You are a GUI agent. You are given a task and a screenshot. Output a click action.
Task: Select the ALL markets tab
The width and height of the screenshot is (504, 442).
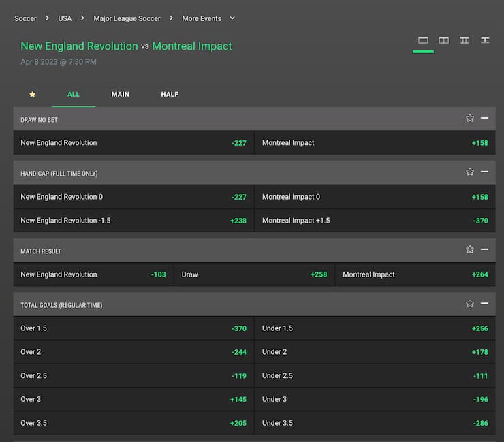point(74,94)
